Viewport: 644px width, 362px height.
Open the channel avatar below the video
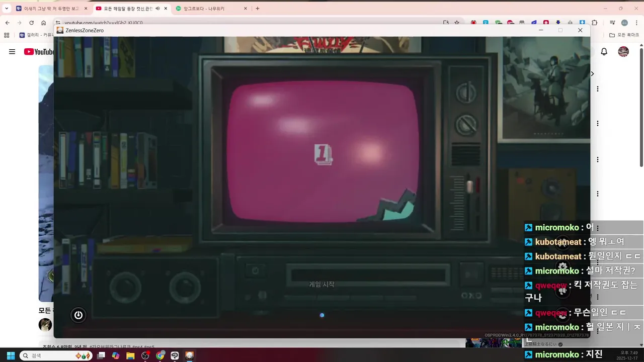click(x=45, y=325)
